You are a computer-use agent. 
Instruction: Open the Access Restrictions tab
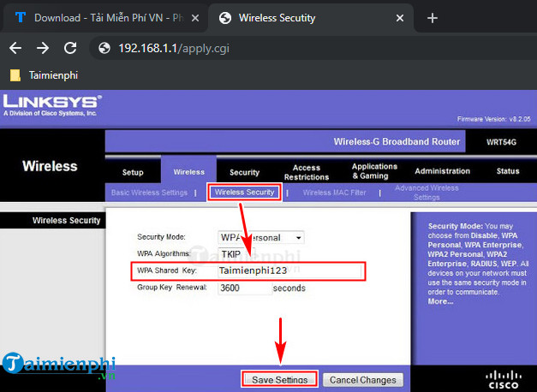coord(306,172)
